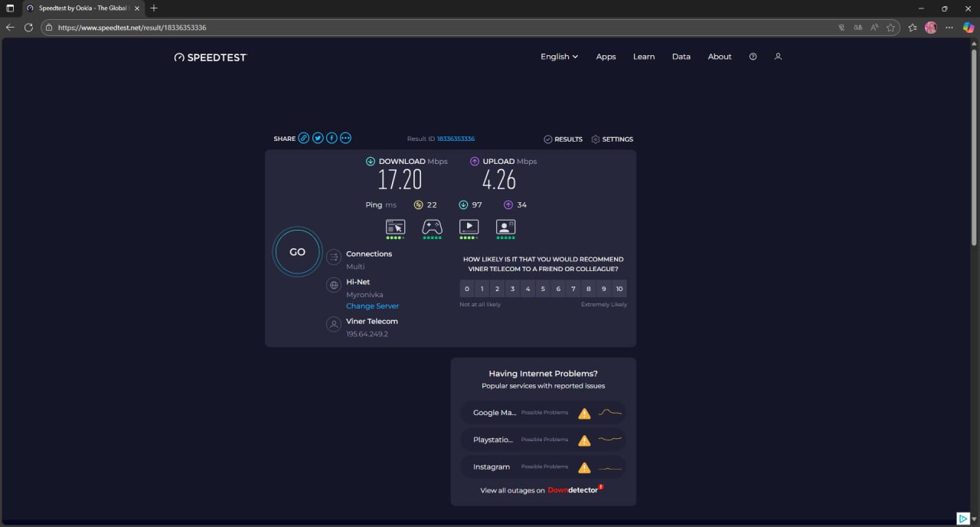Image resolution: width=980 pixels, height=527 pixels.
Task: Open more share options ellipsis icon
Action: coord(345,138)
